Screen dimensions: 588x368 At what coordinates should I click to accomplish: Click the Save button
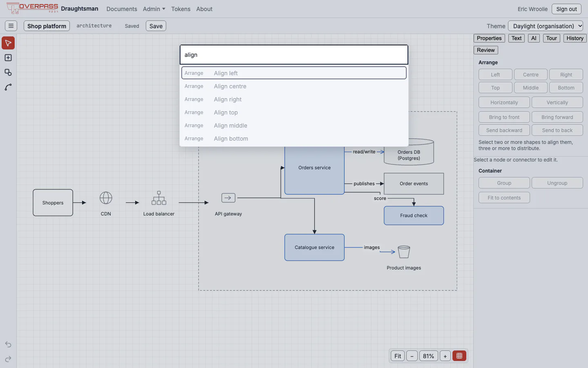pyautogui.click(x=156, y=26)
